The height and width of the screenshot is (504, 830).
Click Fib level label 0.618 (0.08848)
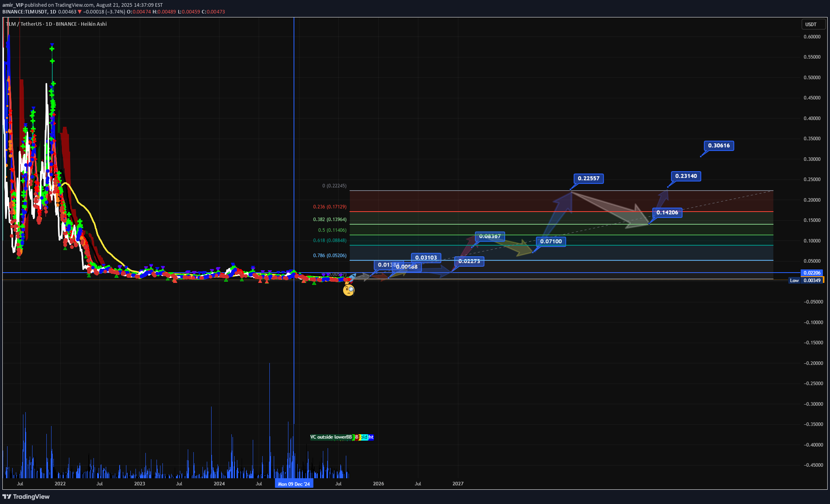click(330, 241)
